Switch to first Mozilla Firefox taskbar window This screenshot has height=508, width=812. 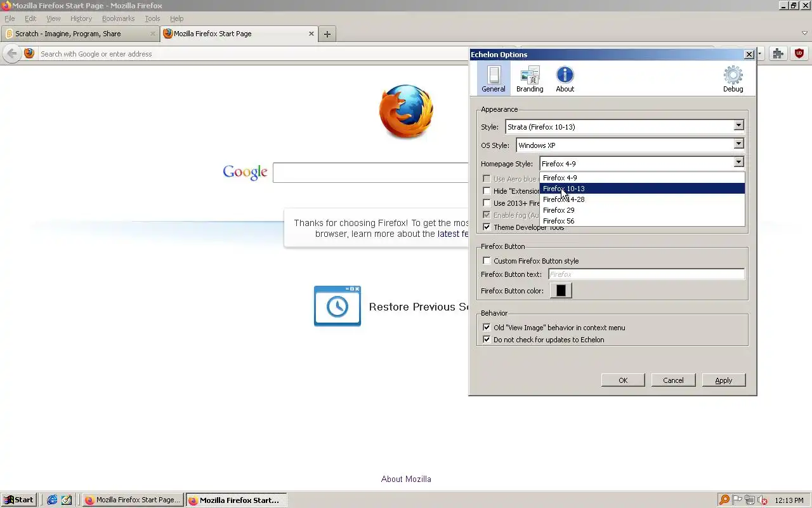pyautogui.click(x=133, y=500)
